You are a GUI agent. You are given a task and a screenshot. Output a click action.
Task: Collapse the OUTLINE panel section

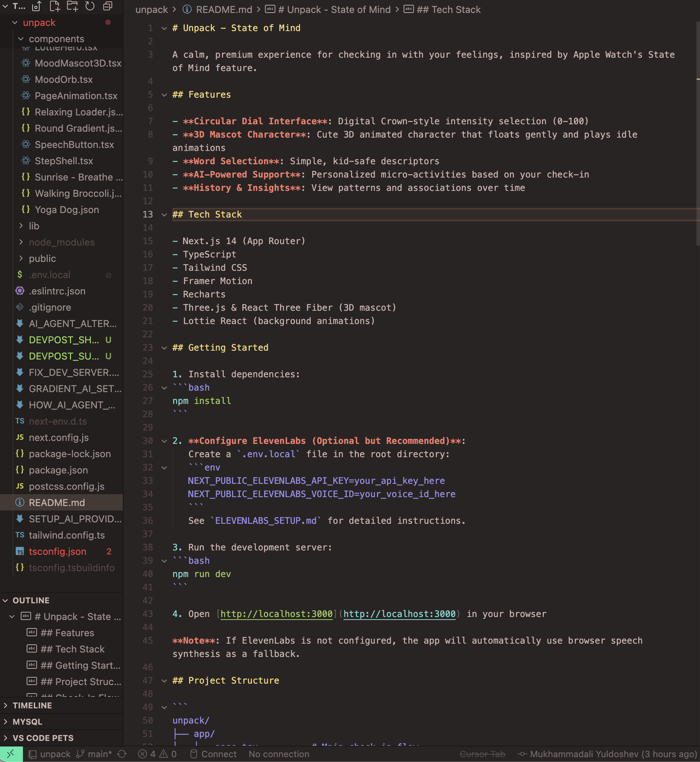[5, 600]
